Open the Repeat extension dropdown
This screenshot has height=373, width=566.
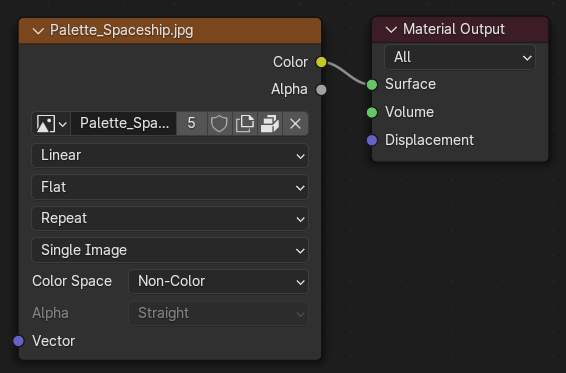click(x=170, y=218)
